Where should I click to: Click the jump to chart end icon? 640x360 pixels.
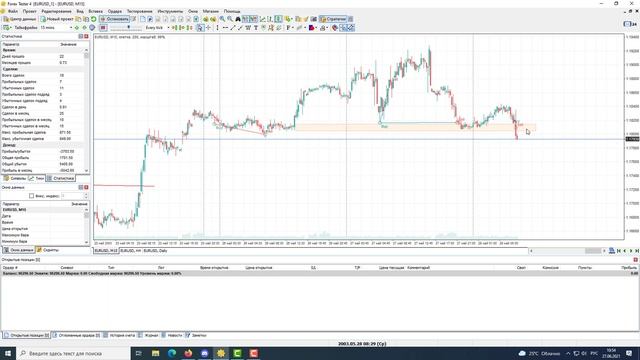(637, 251)
